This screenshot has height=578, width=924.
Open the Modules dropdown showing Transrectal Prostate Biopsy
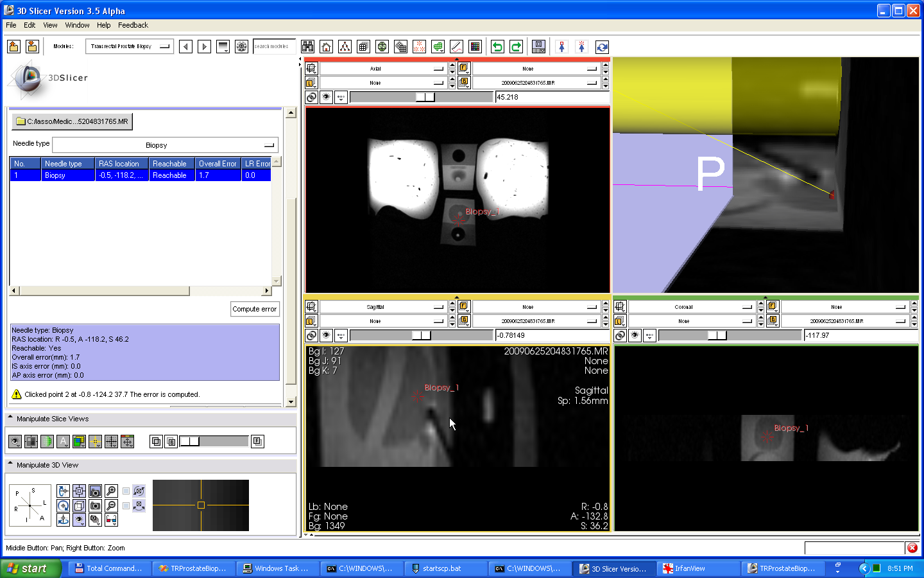point(130,47)
